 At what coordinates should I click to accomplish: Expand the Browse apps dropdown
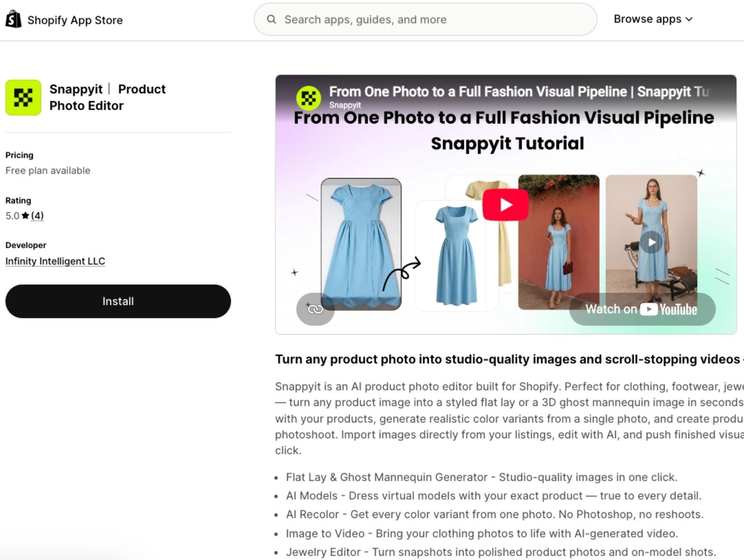click(x=653, y=19)
